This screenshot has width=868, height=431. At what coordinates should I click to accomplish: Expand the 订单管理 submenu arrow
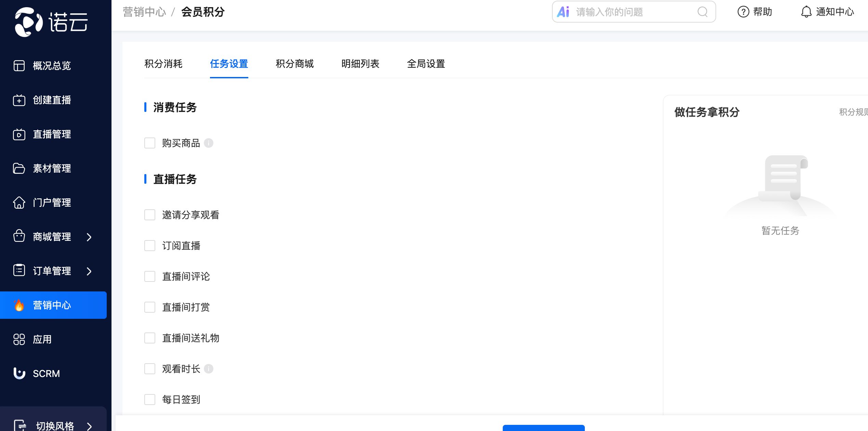[x=89, y=271]
